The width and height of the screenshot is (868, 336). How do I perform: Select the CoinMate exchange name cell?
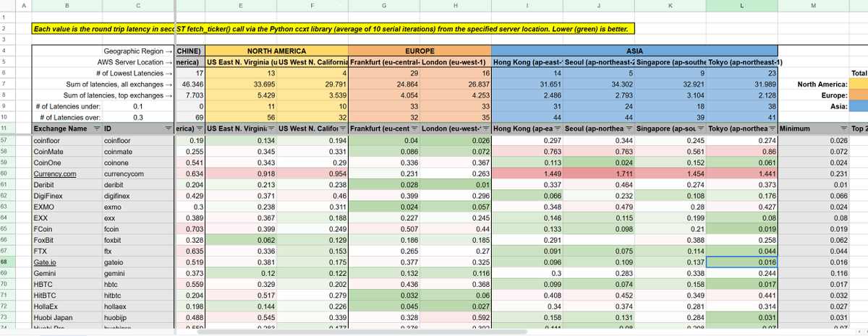[x=67, y=152]
